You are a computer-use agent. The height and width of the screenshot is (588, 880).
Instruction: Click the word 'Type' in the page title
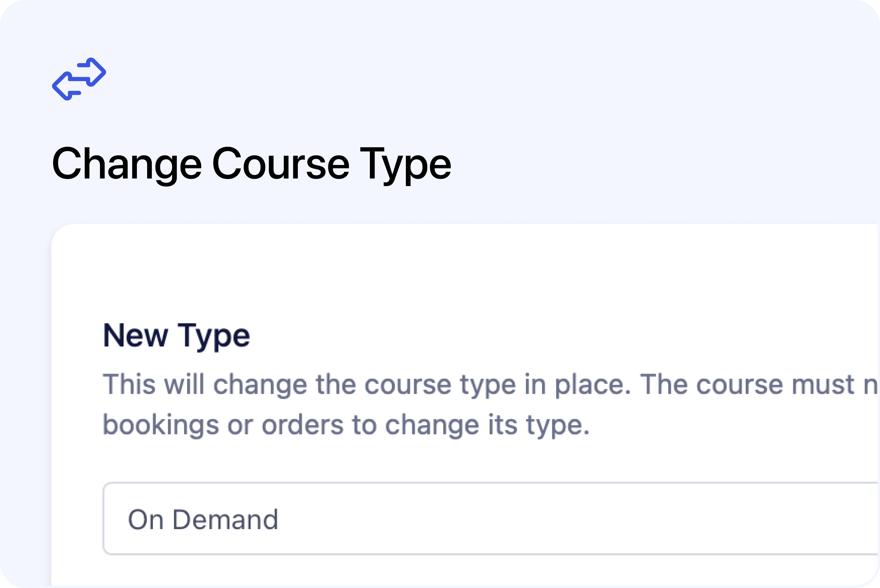point(406,165)
